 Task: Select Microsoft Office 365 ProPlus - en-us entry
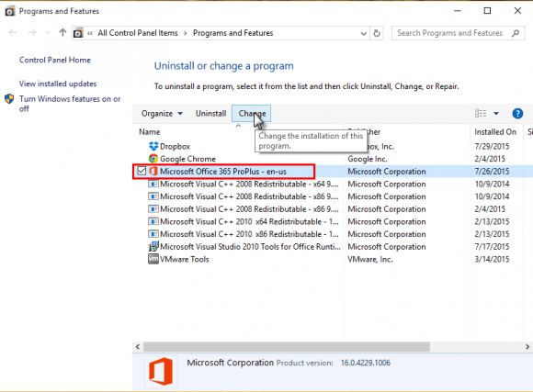point(223,172)
